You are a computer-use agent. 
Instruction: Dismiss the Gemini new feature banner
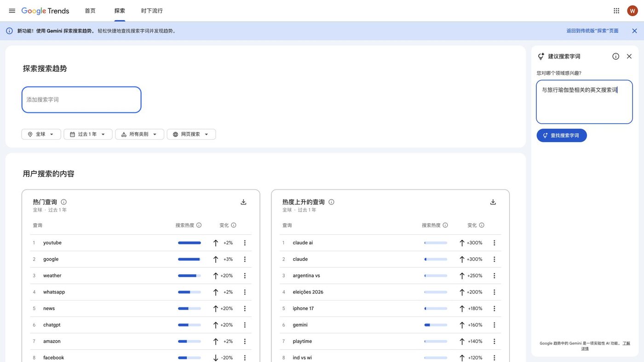(634, 31)
